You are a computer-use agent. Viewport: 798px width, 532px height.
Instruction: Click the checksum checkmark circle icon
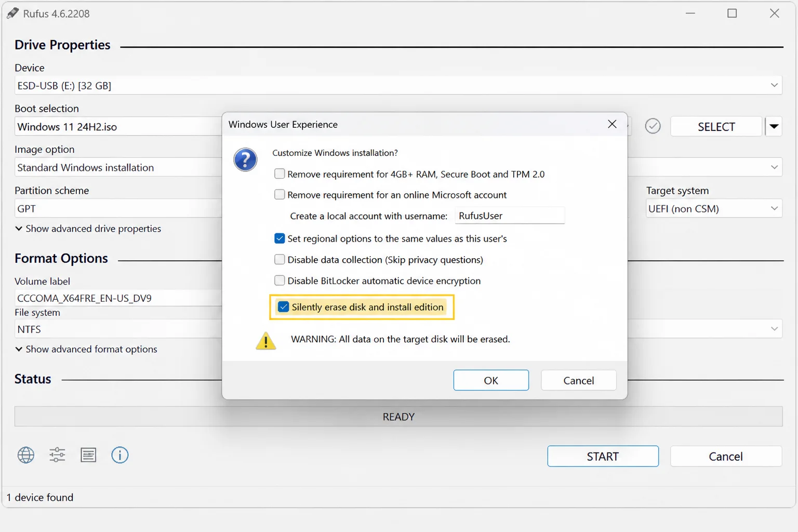point(653,126)
